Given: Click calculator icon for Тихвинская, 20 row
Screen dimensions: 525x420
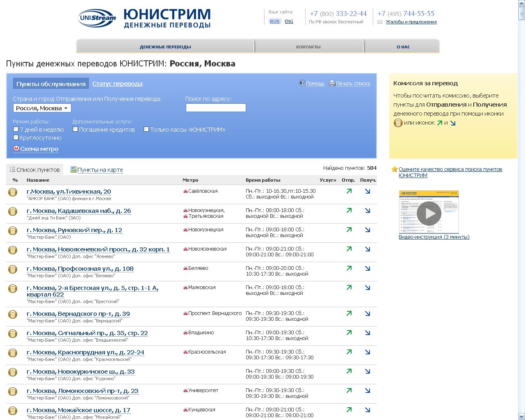Looking at the screenshot, I should coord(13,192).
